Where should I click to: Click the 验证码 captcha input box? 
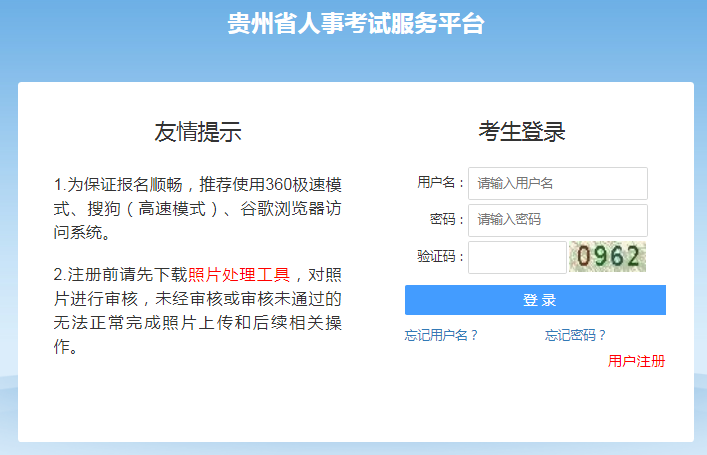tap(516, 257)
